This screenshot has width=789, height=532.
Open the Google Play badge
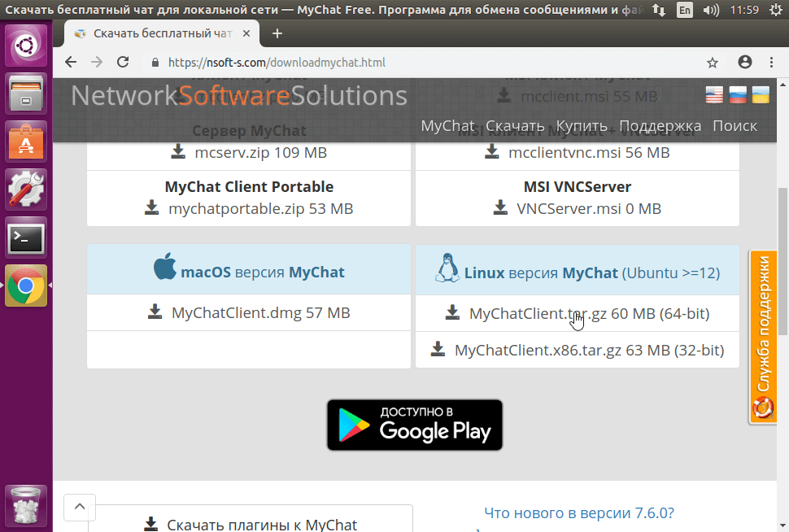pyautogui.click(x=414, y=424)
